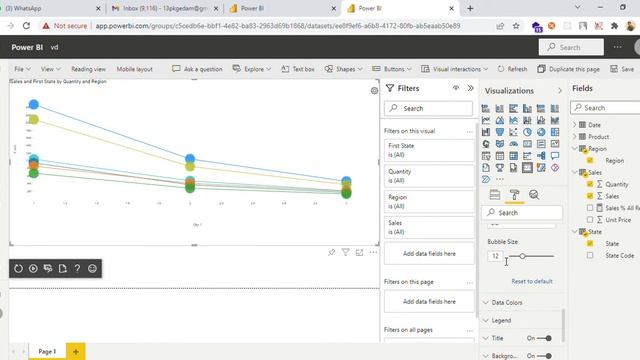640x360 pixels.
Task: Collapse the Filters pane with double chevron
Action: 471,88
